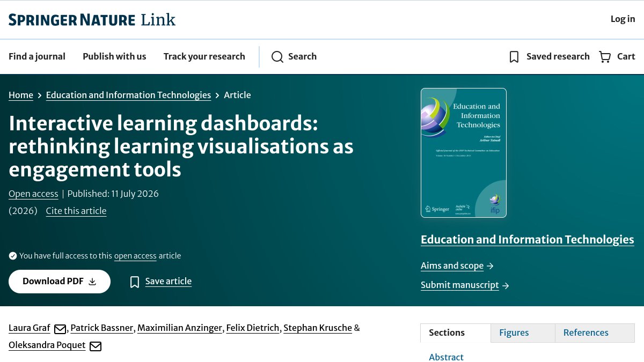Switch to the References tab
This screenshot has height=362, width=644.
[595, 333]
